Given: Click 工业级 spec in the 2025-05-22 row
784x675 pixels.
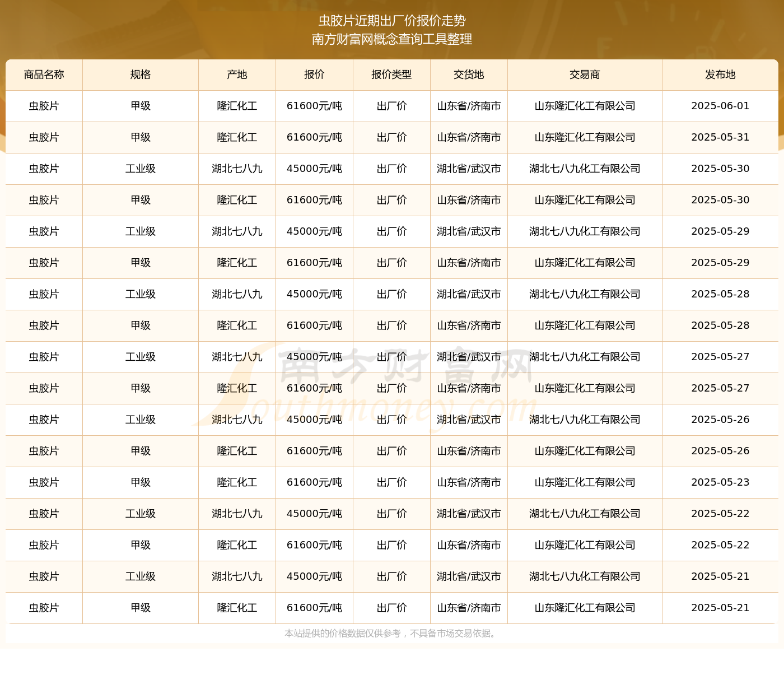Looking at the screenshot, I should point(141,514).
